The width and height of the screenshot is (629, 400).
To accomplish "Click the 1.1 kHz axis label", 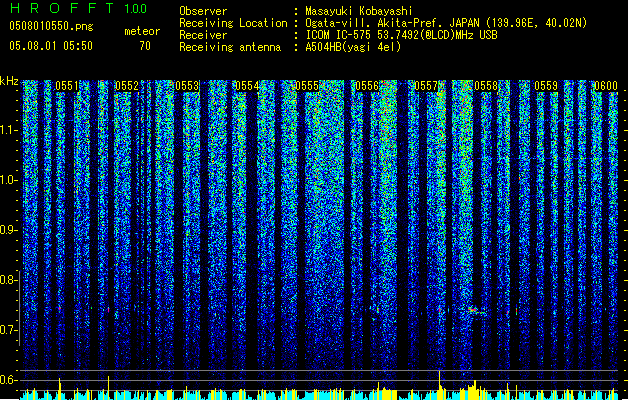I will [x=8, y=130].
